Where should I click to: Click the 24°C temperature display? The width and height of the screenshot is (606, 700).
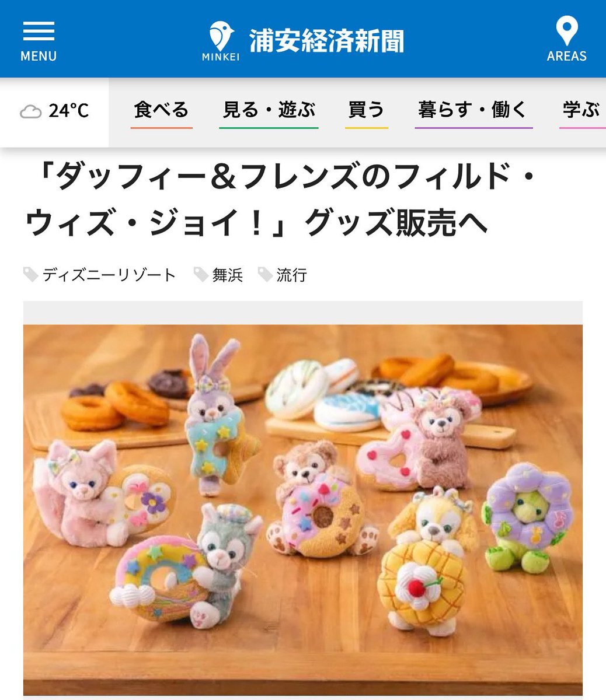point(68,111)
